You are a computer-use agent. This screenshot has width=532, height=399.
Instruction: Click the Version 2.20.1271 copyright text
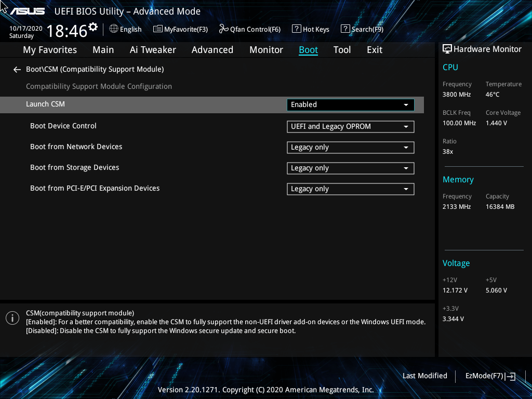coord(265,390)
